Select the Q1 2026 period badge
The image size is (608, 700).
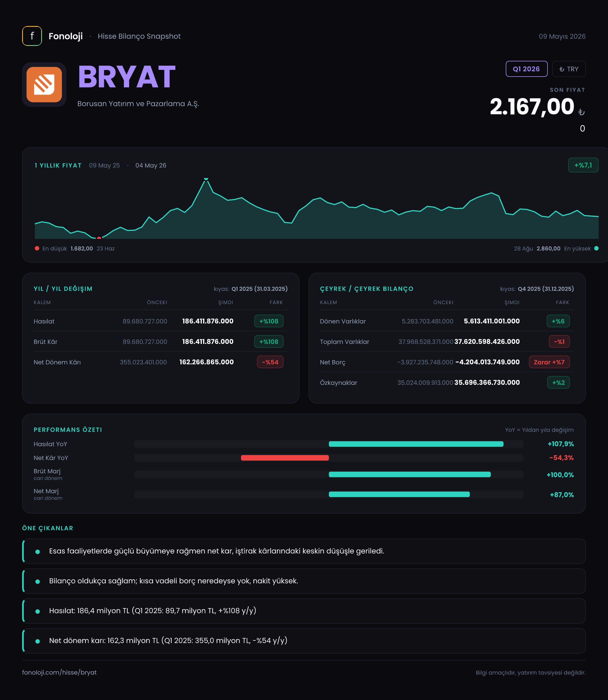(x=526, y=69)
